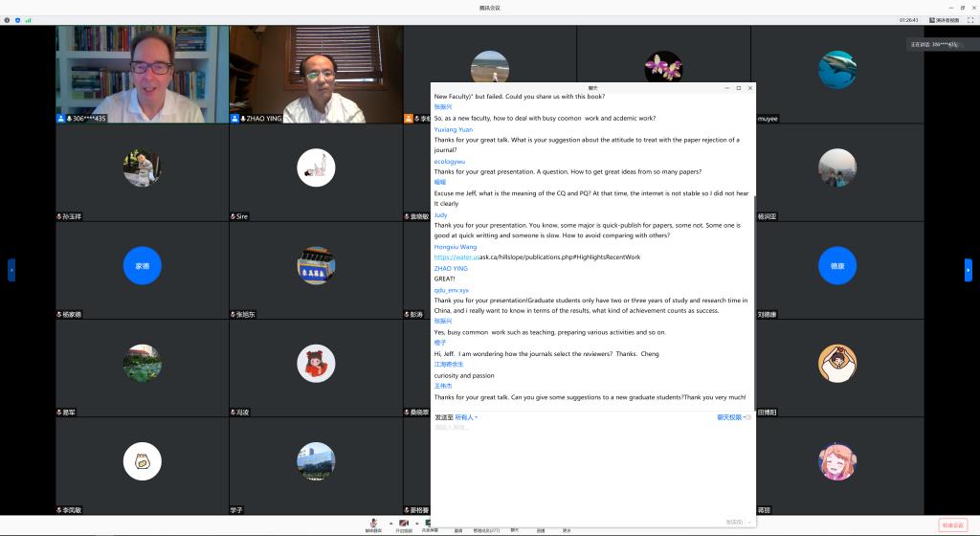Open audio options arrow beside the microphone
Screen dimensions: 980x536
point(391,524)
